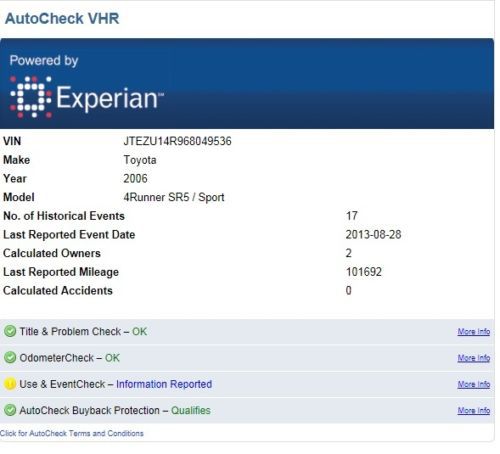Click the Calculated Accidents label
500x454 pixels.
click(58, 291)
